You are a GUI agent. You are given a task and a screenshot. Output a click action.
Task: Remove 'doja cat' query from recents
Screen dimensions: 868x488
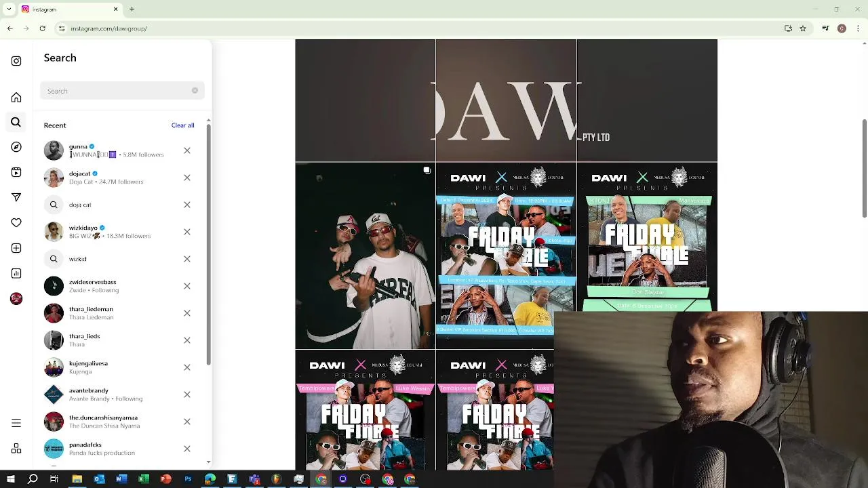coord(187,205)
